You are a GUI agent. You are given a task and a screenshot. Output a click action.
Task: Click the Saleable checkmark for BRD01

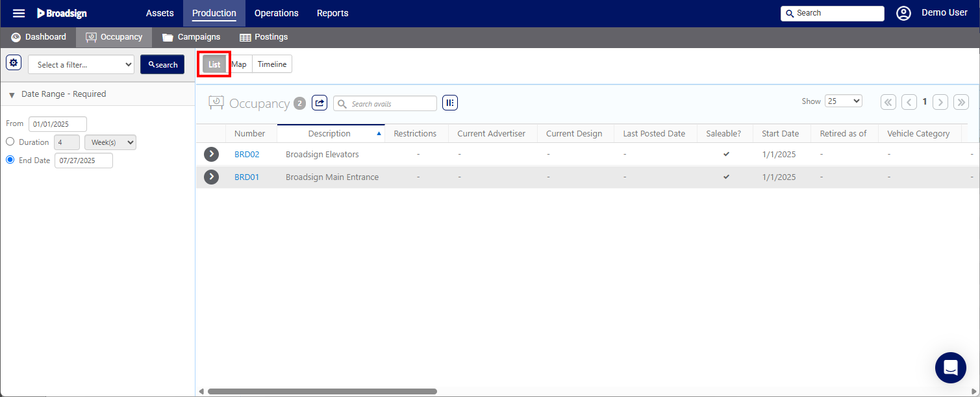726,176
